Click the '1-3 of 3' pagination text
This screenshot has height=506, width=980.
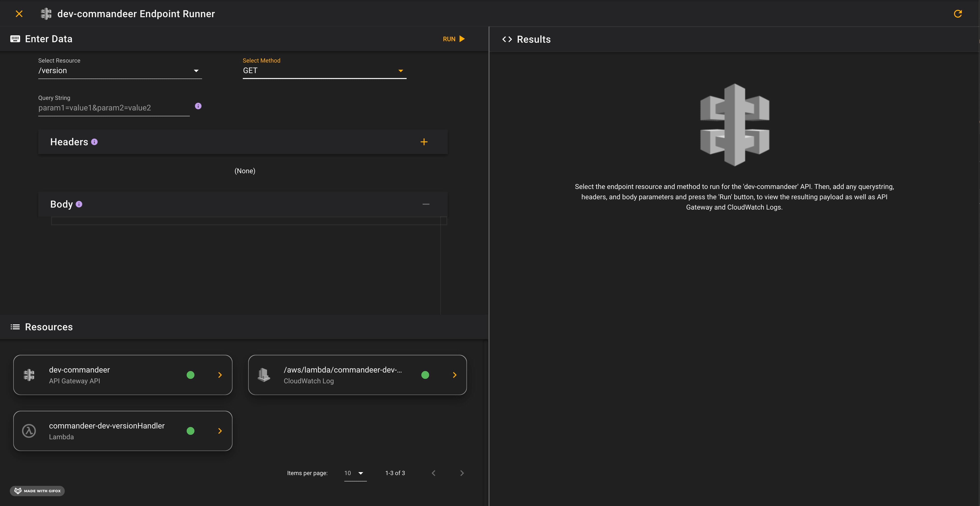395,473
